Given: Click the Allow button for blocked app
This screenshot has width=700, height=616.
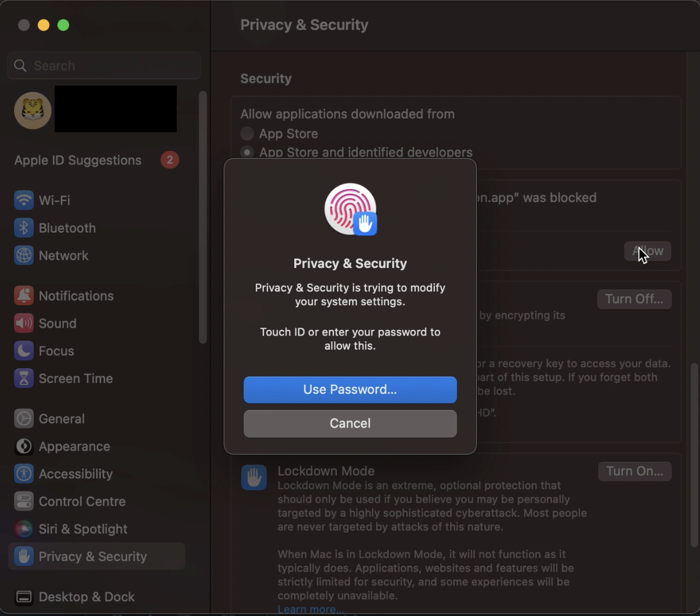Looking at the screenshot, I should point(648,251).
